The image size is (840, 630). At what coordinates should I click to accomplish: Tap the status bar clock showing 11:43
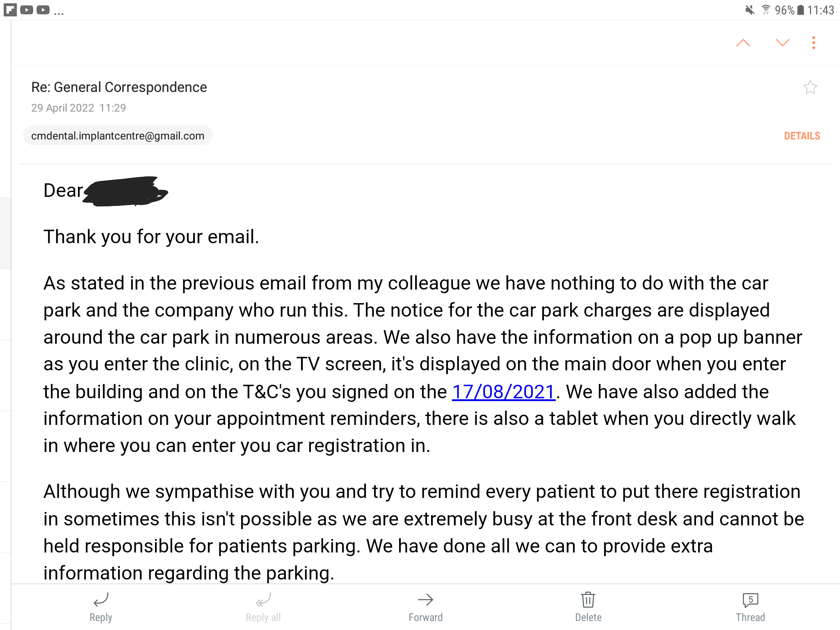coord(820,10)
